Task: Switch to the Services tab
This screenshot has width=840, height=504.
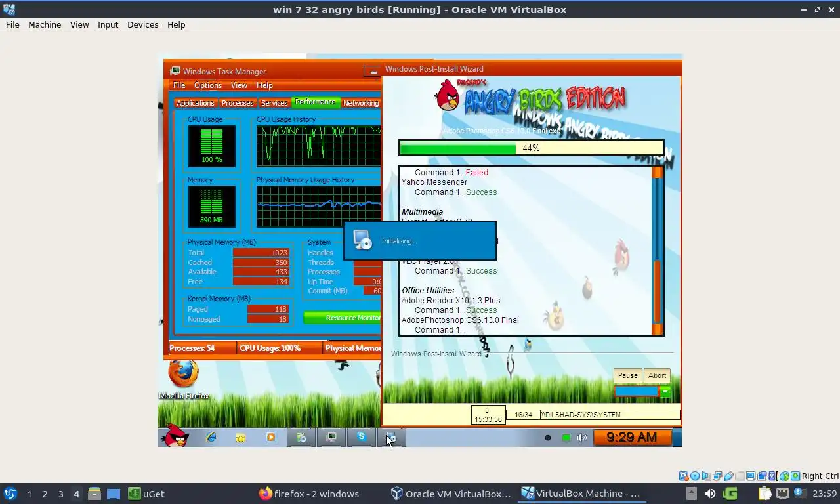Action: coord(274,103)
